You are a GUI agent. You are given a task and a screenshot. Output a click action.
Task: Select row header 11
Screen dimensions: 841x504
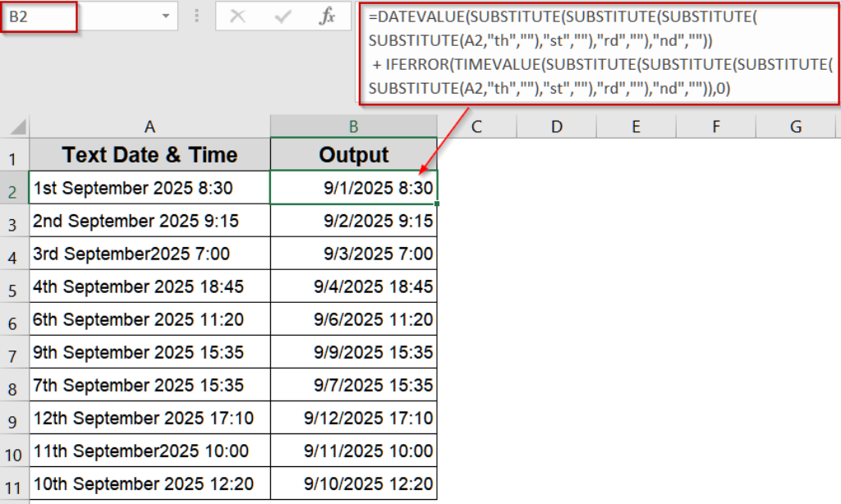tap(14, 484)
